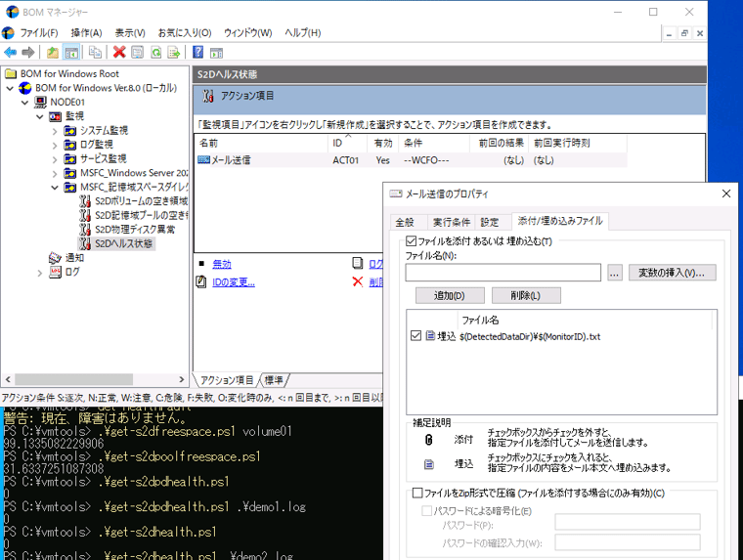Screen dimensions: 743x560
Task: Open the 操作(A) menu
Action: coord(86,32)
